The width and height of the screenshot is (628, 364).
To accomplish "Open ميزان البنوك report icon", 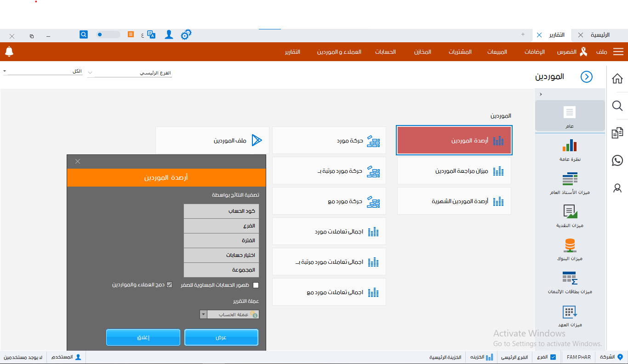I will tap(570, 245).
